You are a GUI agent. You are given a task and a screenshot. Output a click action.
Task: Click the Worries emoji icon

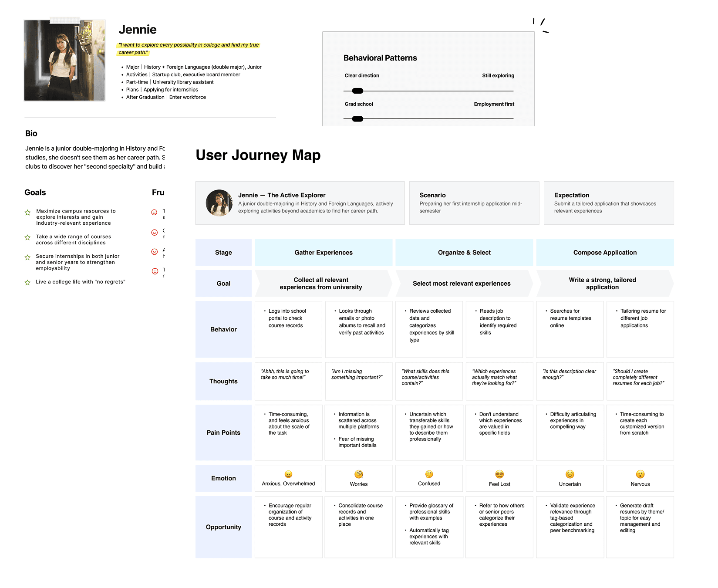[359, 474]
